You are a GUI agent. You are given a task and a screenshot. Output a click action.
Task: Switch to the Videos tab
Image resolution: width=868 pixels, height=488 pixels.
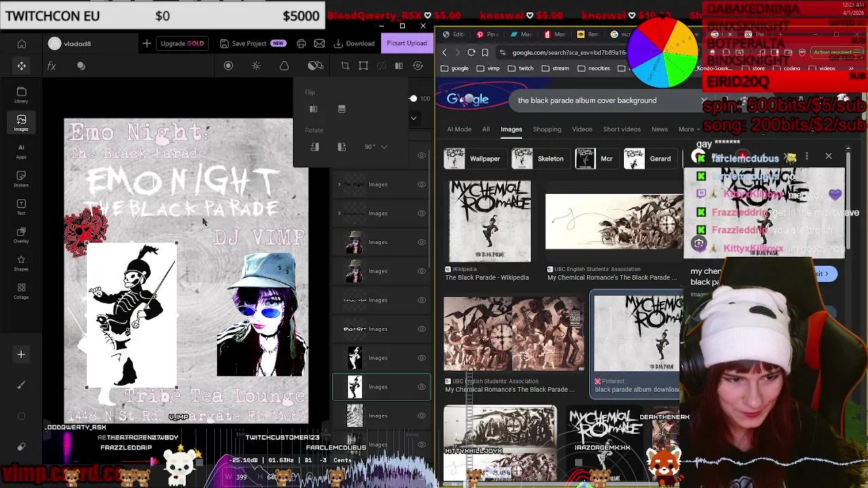(x=582, y=129)
